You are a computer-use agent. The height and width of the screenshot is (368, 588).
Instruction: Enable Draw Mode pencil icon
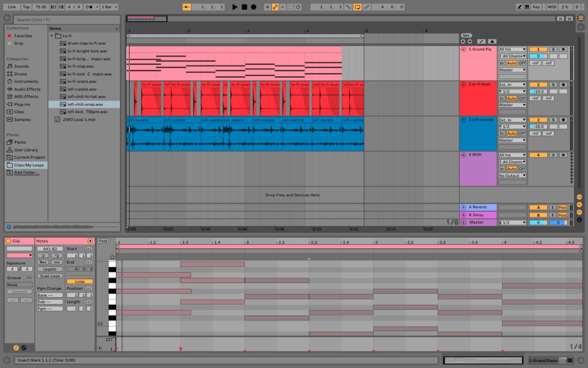[x=519, y=7]
